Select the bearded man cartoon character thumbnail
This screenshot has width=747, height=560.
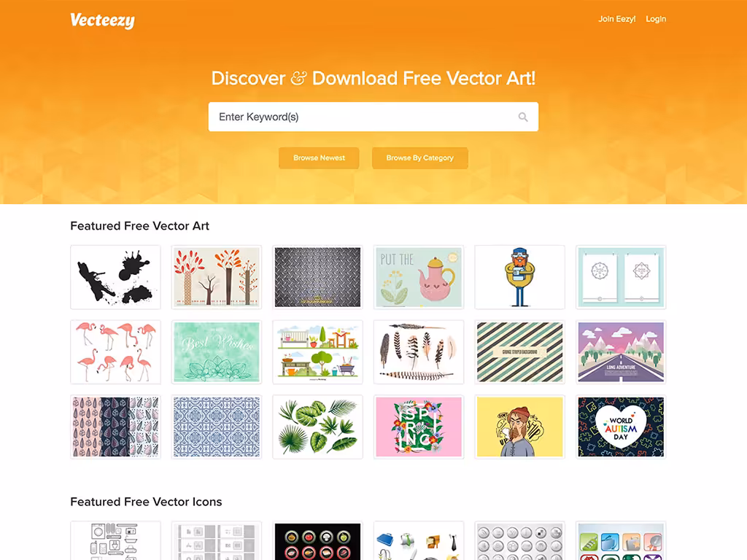519,277
